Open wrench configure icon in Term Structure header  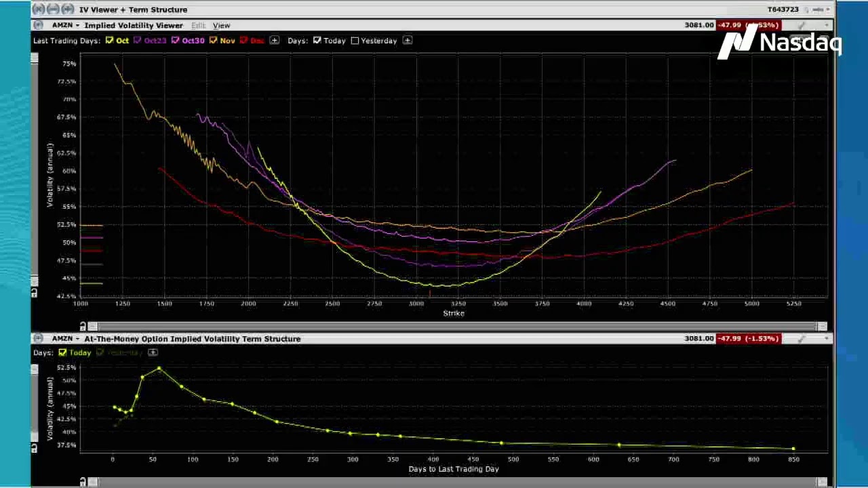pyautogui.click(x=802, y=338)
